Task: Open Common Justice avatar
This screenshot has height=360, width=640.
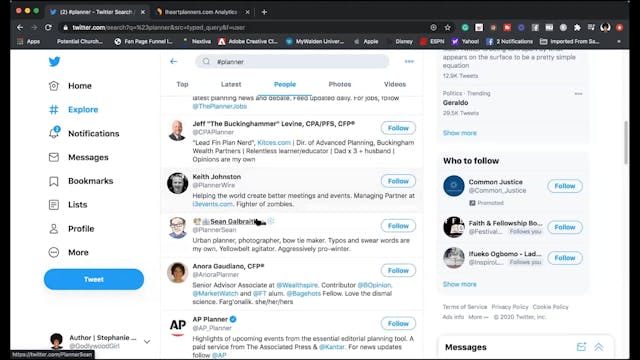Action: coord(453,186)
